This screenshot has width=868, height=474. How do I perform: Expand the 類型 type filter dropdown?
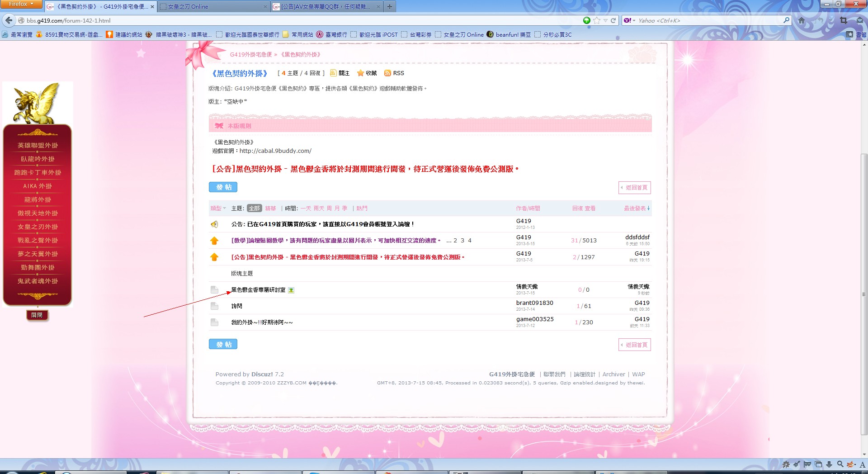[x=218, y=209]
